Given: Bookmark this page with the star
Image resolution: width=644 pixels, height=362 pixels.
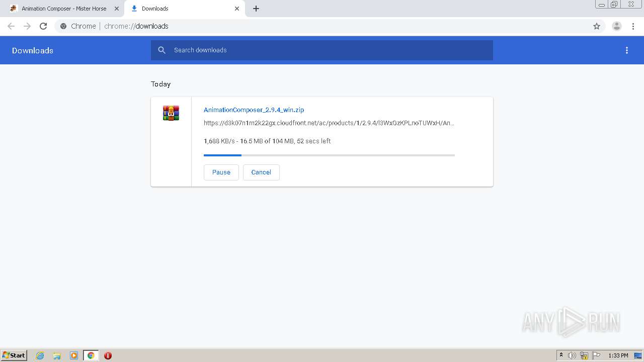Looking at the screenshot, I should tap(597, 26).
